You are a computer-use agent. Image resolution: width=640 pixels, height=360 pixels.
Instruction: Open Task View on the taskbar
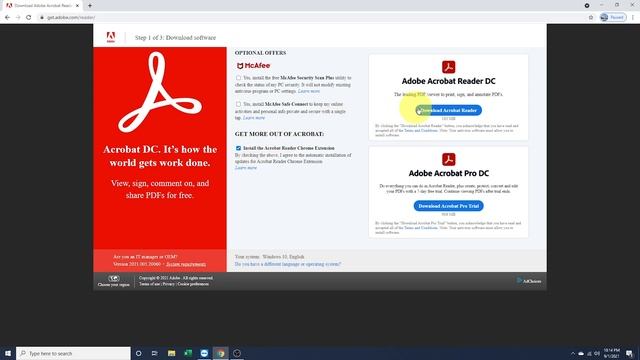pyautogui.click(x=155, y=353)
